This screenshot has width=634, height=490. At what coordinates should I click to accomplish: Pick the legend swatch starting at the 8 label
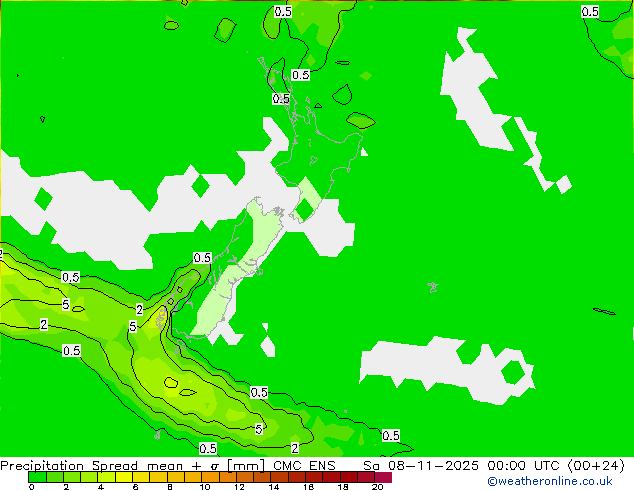(176, 477)
